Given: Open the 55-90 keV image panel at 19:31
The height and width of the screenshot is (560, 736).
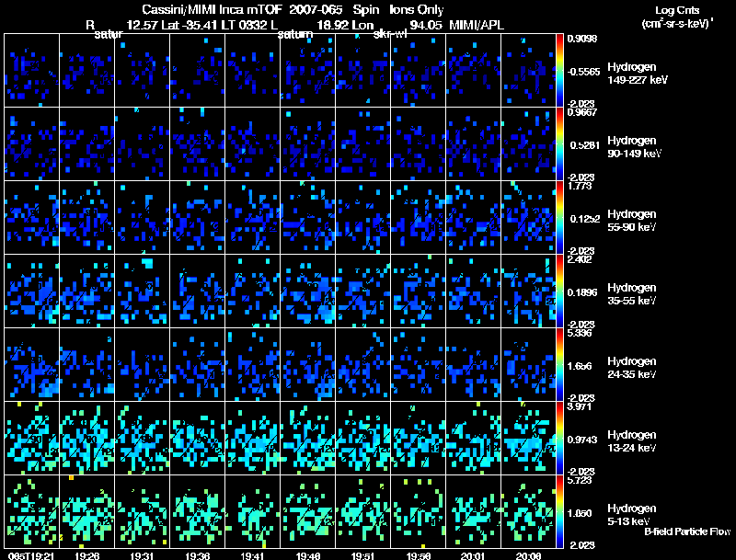Looking at the screenshot, I should [143, 218].
